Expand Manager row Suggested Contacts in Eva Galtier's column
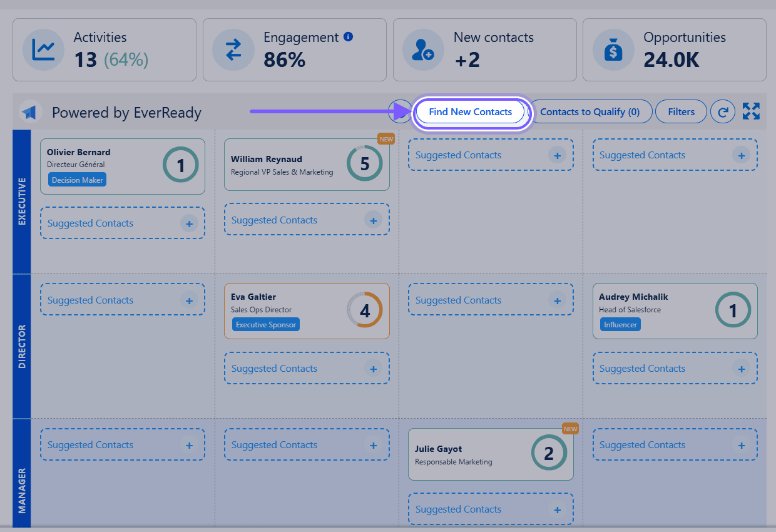 307,445
